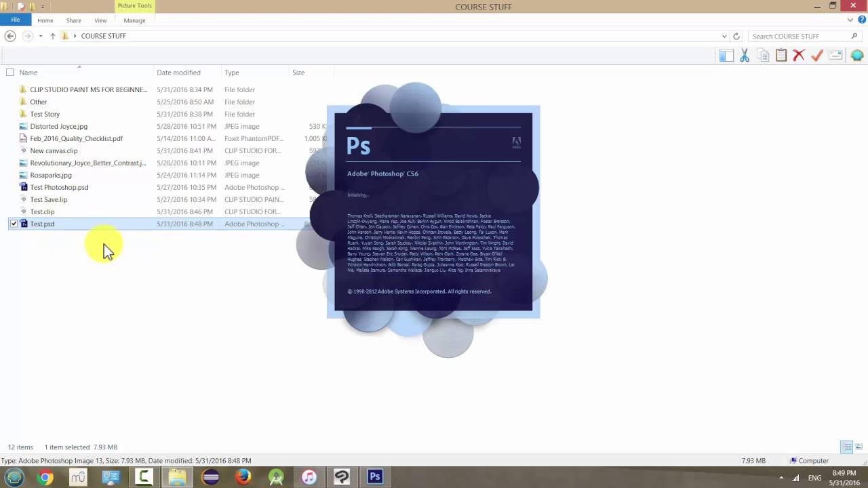Tick the select-all checkbox beside Name header
The image size is (868, 488).
9,73
